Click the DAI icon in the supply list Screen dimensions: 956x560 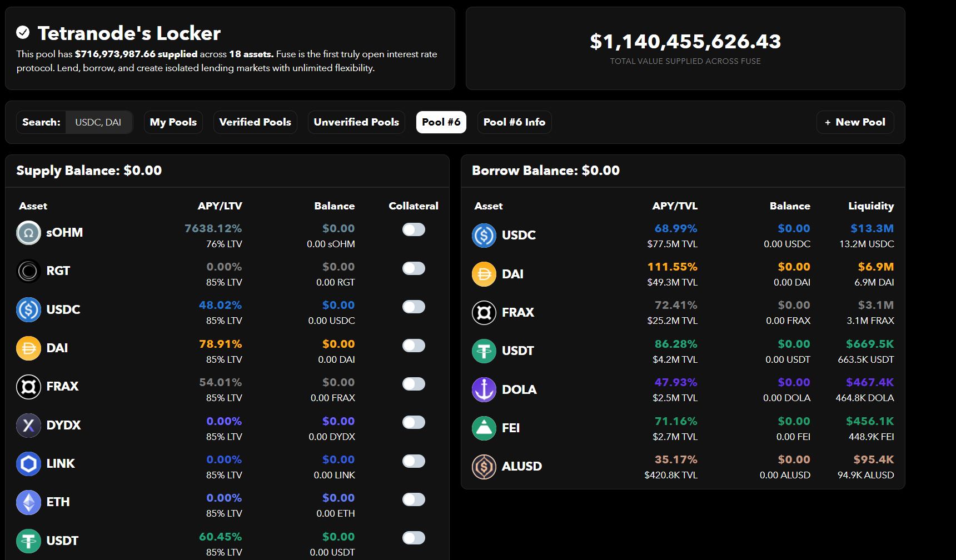[28, 348]
